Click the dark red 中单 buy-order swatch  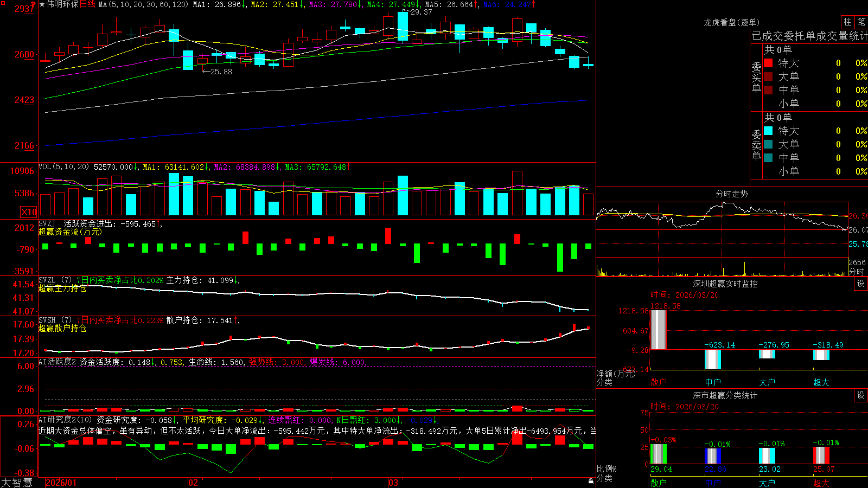[768, 90]
